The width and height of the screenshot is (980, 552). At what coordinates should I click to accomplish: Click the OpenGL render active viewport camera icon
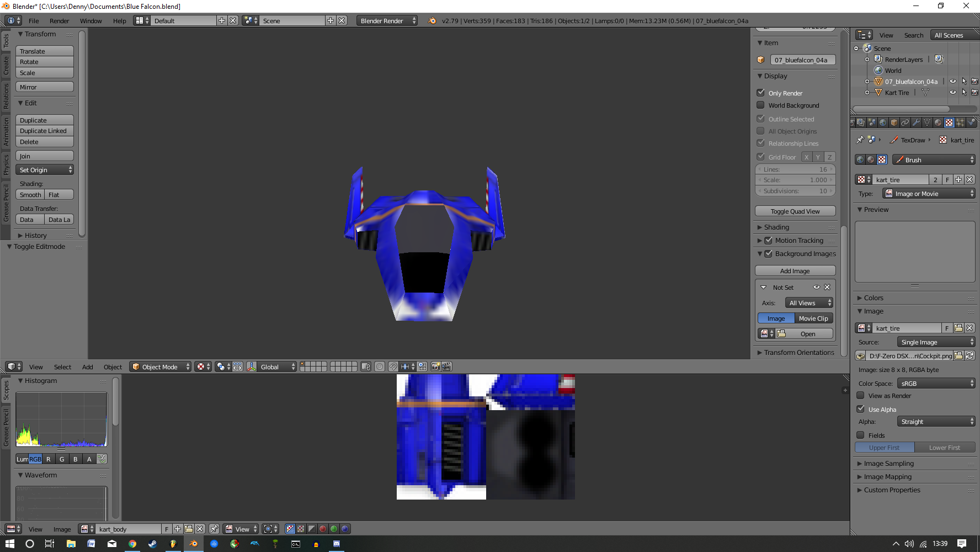click(435, 367)
